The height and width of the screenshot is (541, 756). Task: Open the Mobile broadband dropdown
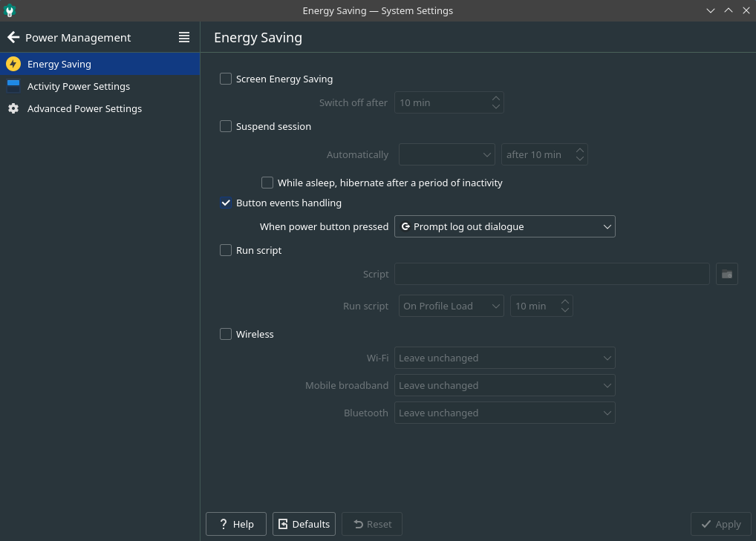(505, 385)
